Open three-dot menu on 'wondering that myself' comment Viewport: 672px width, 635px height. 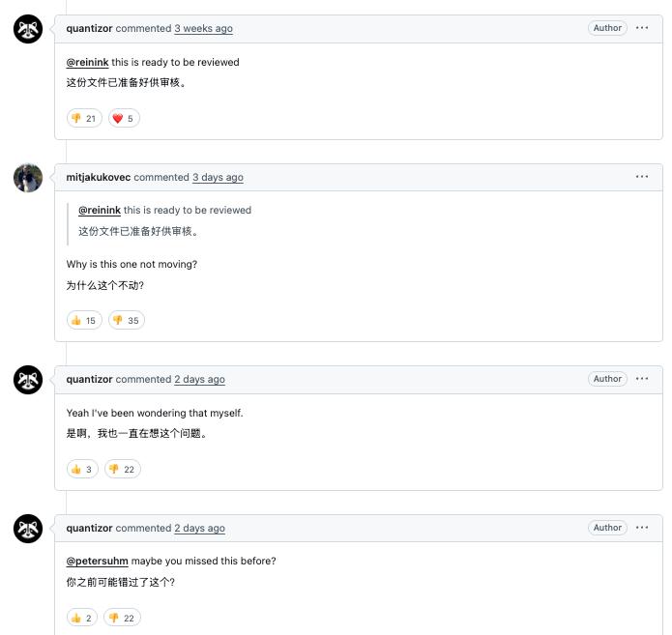coord(642,379)
